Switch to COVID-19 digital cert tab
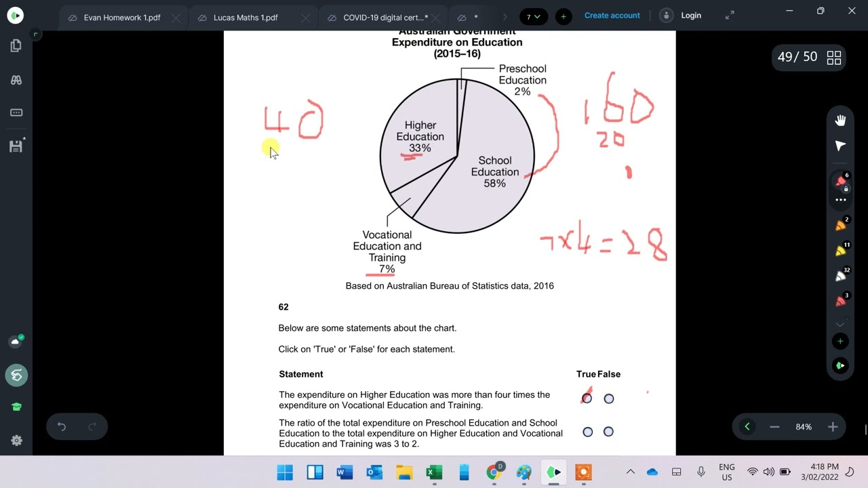Screen dimensions: 868x488 point(385,18)
